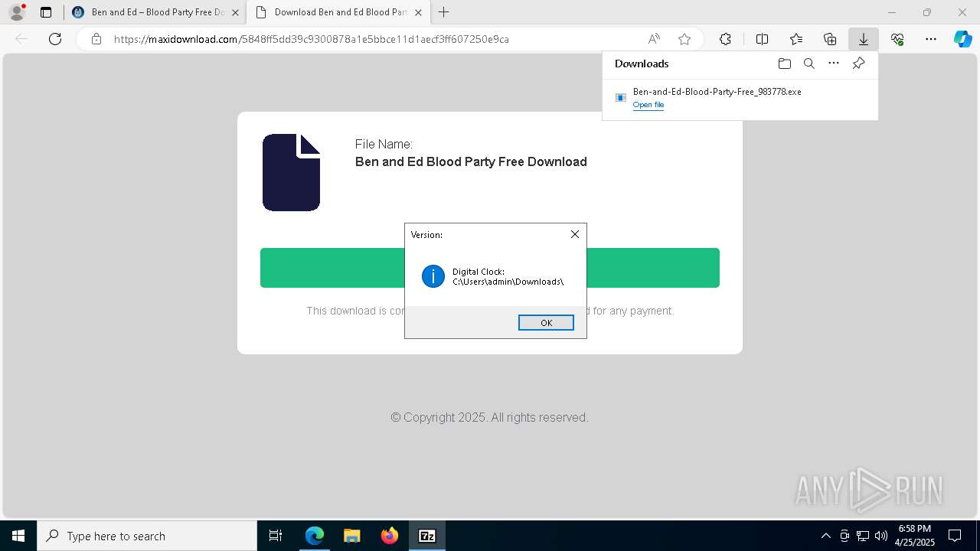Open the clock showing 6:58 PM
Image resolution: width=980 pixels, height=551 pixels.
(915, 536)
